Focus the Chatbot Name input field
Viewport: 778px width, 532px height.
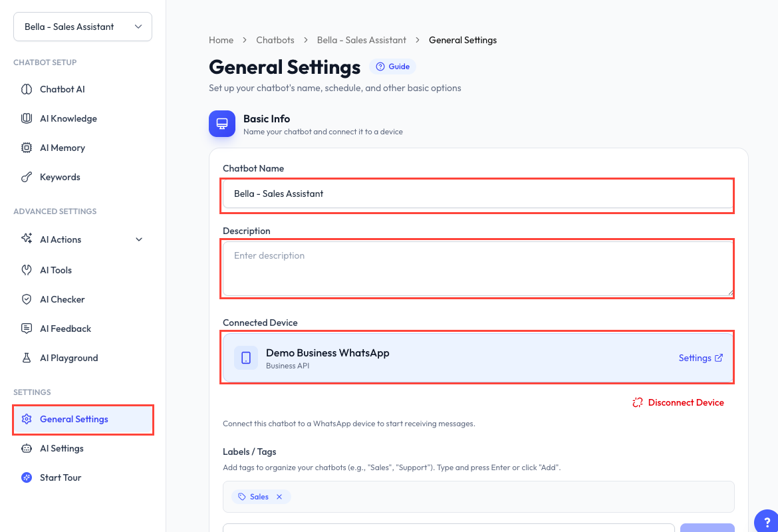pos(478,194)
